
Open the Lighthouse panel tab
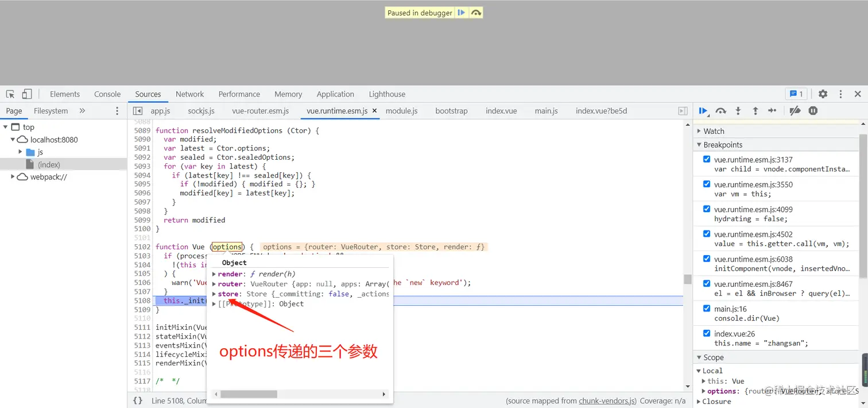(387, 94)
